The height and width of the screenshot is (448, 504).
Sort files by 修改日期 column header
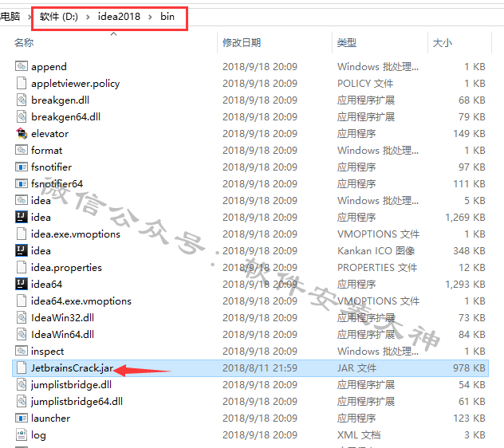point(242,42)
